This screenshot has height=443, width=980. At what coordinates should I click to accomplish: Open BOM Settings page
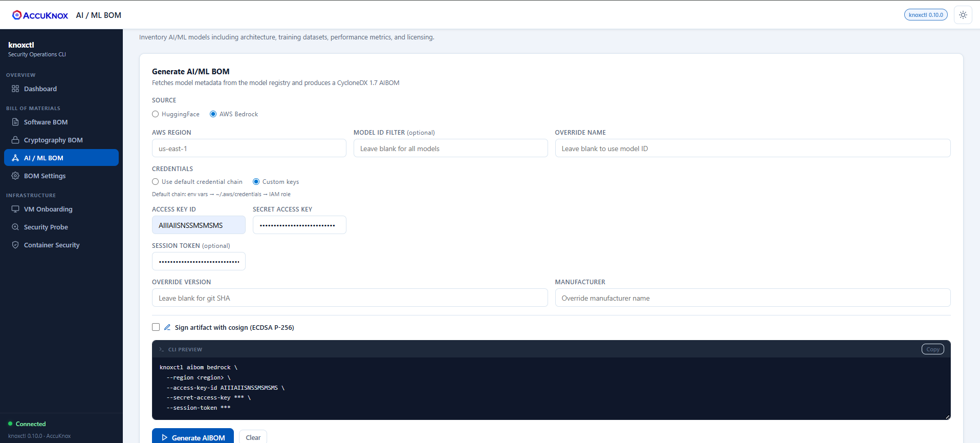61,176
